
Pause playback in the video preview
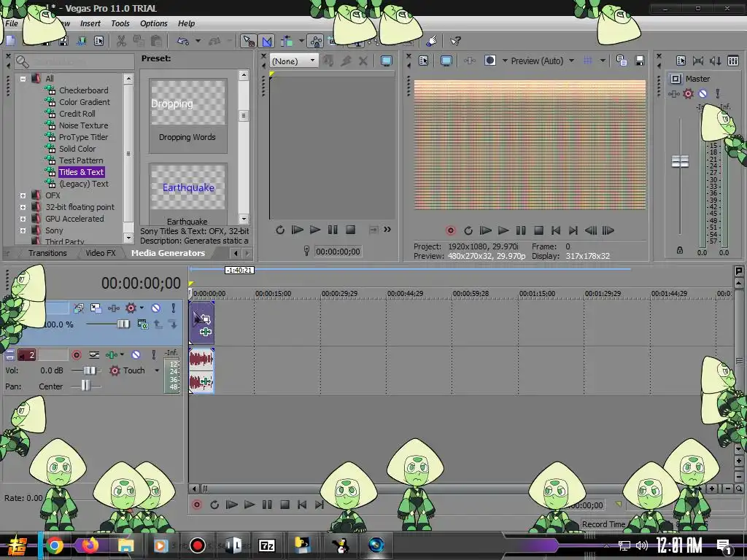521,230
